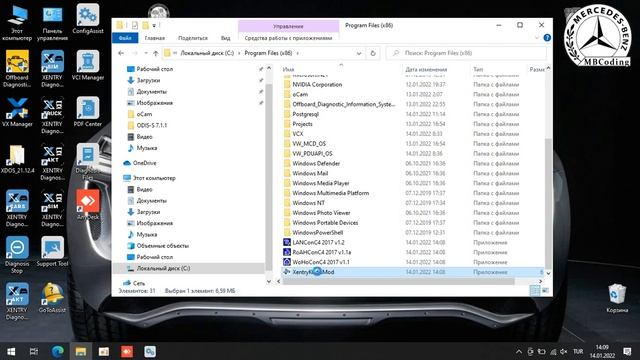Open Вид ribbon tab

225,38
